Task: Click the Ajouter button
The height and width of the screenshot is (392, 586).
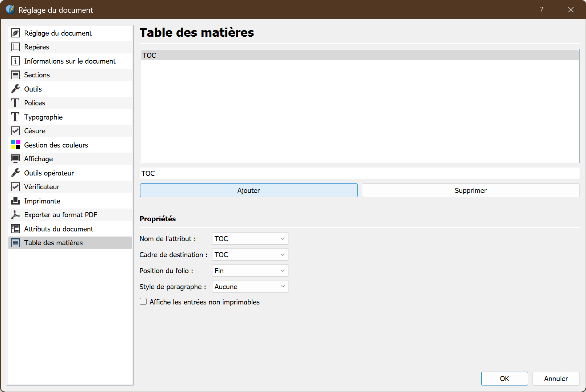Action: coord(248,190)
